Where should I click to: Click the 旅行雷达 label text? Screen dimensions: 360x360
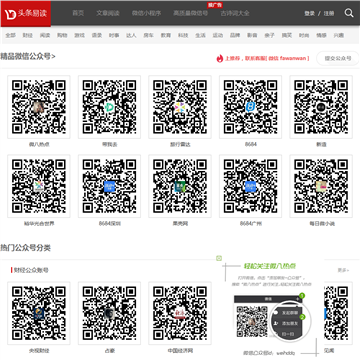(180, 145)
